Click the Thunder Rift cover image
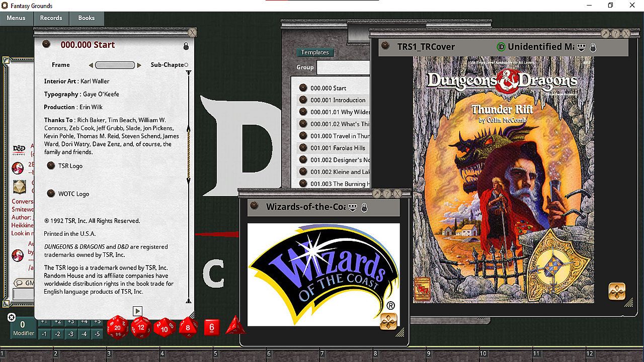Viewport: 644px width, 362px height. point(504,179)
